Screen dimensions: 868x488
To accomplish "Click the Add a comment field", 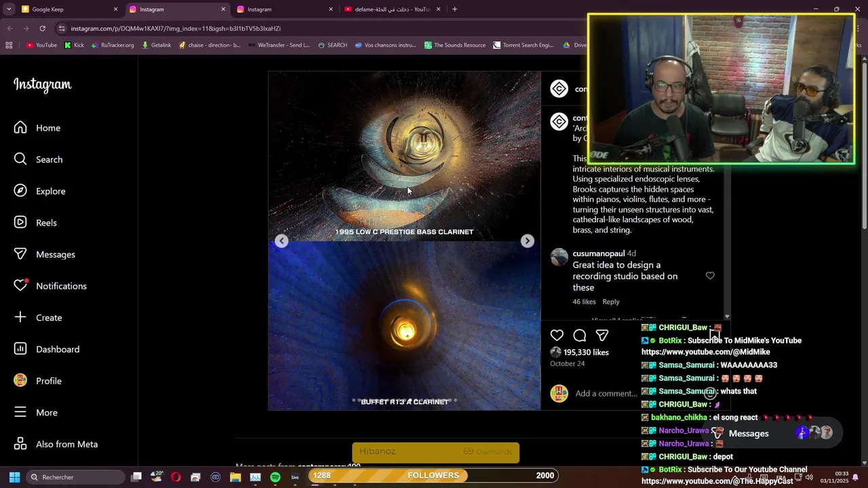I will click(x=606, y=394).
